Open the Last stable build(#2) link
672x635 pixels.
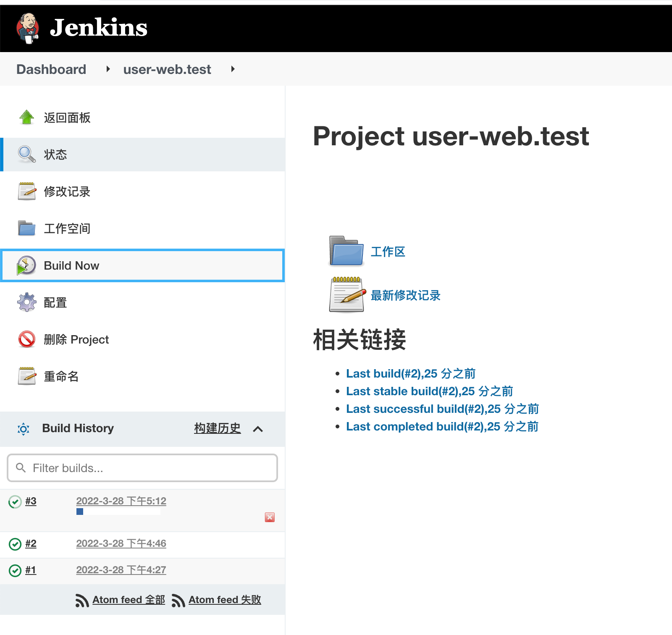[x=430, y=391]
